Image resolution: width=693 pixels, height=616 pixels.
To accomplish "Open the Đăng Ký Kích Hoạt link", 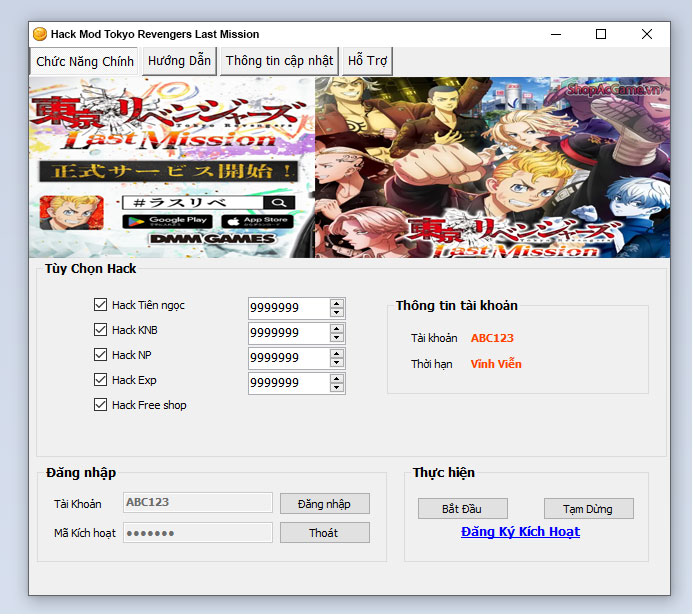I will [x=520, y=532].
